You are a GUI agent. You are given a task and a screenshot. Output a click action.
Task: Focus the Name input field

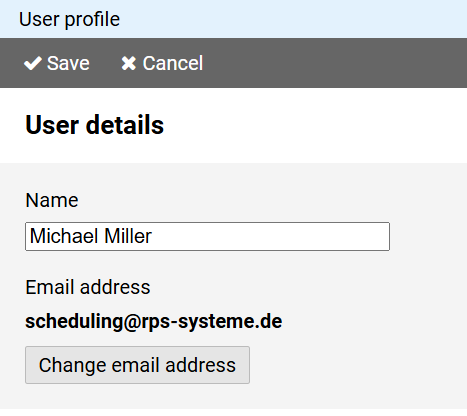tap(207, 236)
